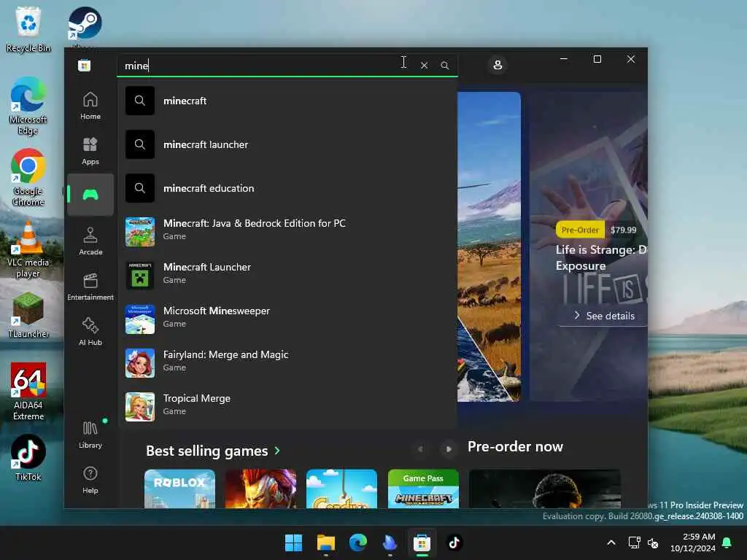Viewport: 747px width, 560px height.
Task: Open the AIDA64 Extreme desktop shortcut
Action: (28, 392)
